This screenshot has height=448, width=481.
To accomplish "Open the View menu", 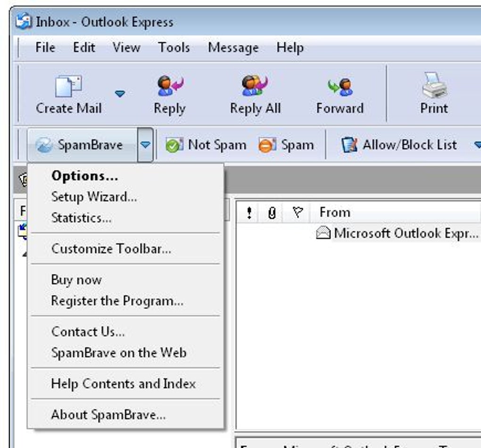I will click(126, 48).
